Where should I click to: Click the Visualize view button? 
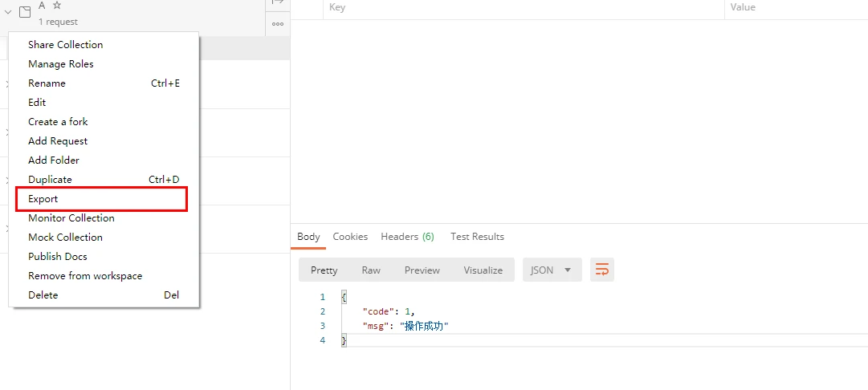click(483, 270)
